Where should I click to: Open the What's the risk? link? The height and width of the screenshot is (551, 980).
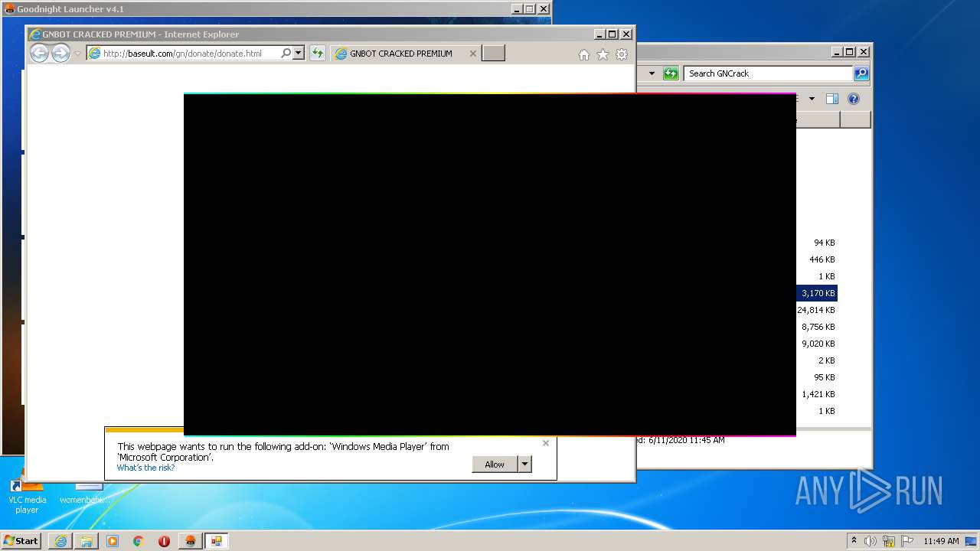tap(145, 468)
